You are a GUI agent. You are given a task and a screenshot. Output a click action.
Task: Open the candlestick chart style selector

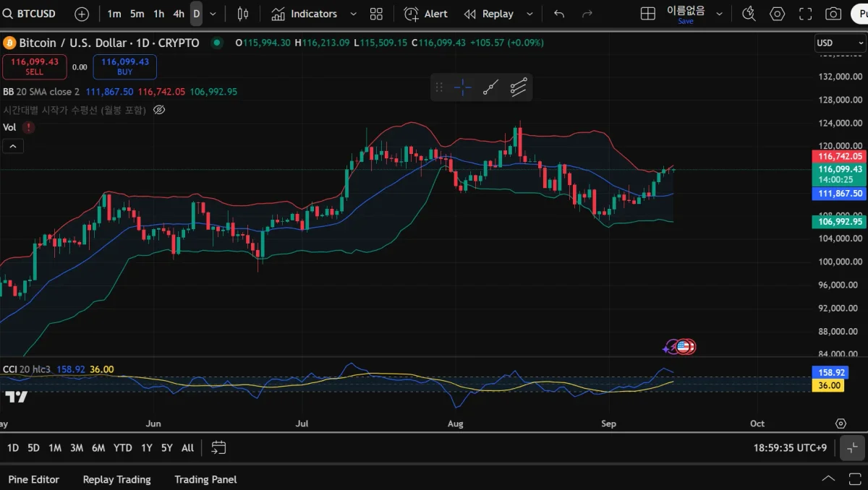coord(243,14)
